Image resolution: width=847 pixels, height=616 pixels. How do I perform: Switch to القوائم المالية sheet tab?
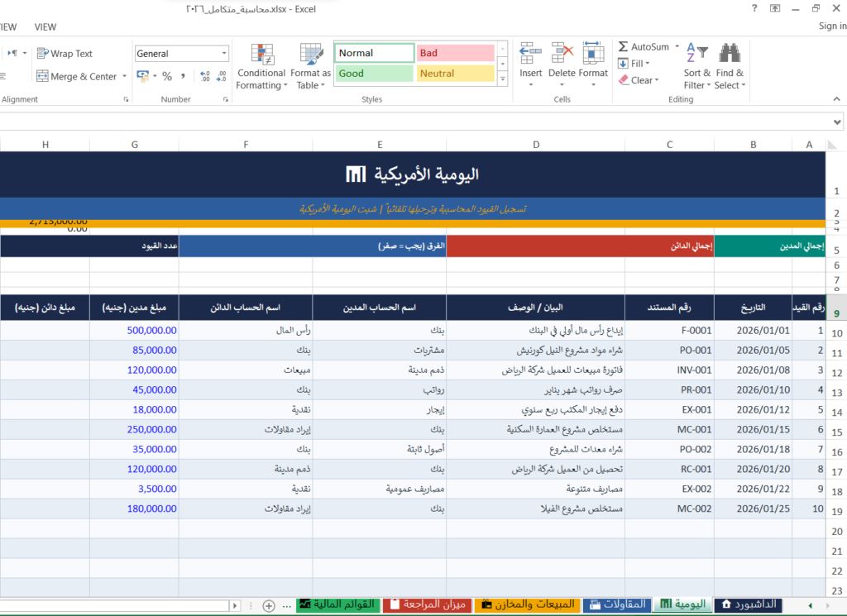pos(337,604)
